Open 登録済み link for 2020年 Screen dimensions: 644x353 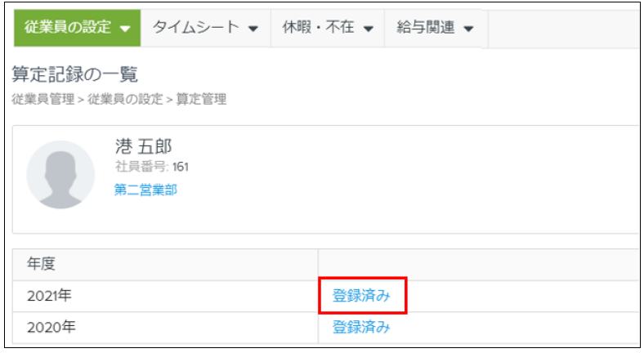coord(361,327)
